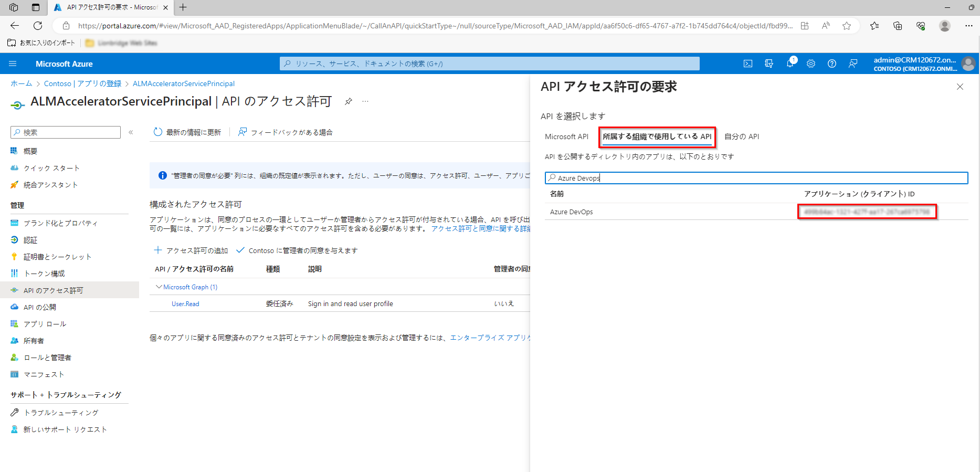Open マニフェスト menu item
Image resolution: width=980 pixels, height=472 pixels.
[44, 374]
